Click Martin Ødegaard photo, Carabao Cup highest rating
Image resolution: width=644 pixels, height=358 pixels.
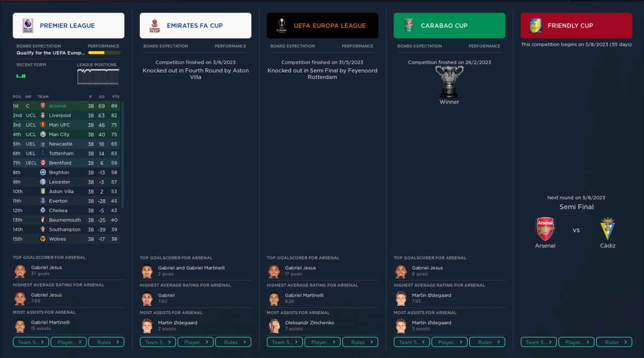401,299
